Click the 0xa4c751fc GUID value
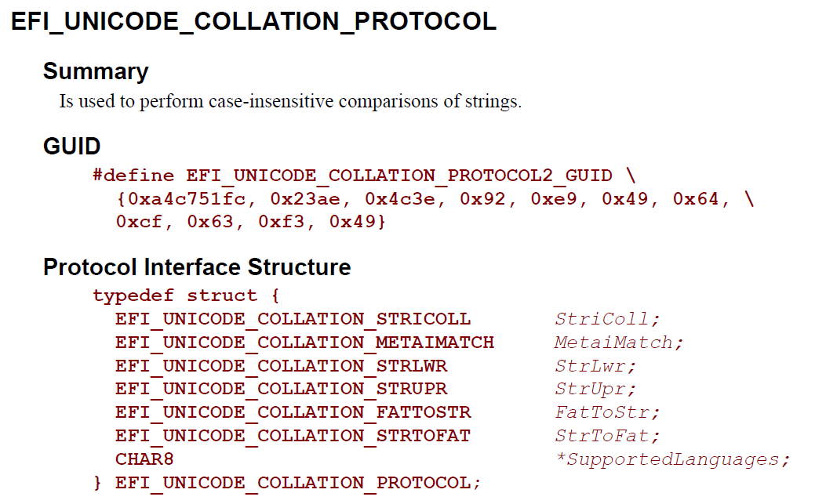The height and width of the screenshot is (504, 826). (187, 199)
